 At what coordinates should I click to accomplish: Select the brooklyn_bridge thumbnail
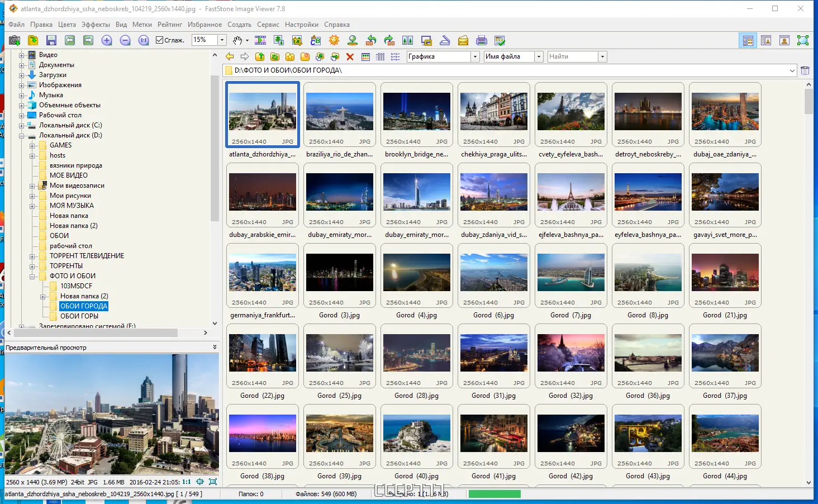coord(417,121)
